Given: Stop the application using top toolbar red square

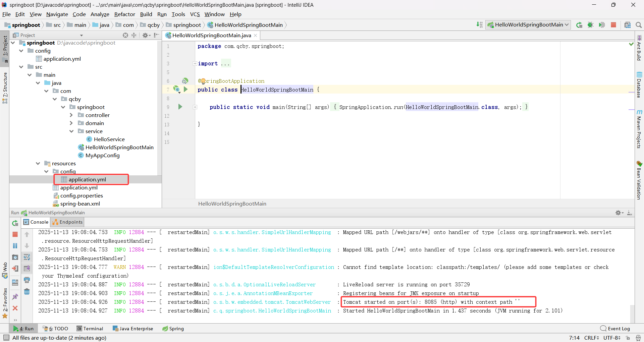Looking at the screenshot, I should click(613, 25).
